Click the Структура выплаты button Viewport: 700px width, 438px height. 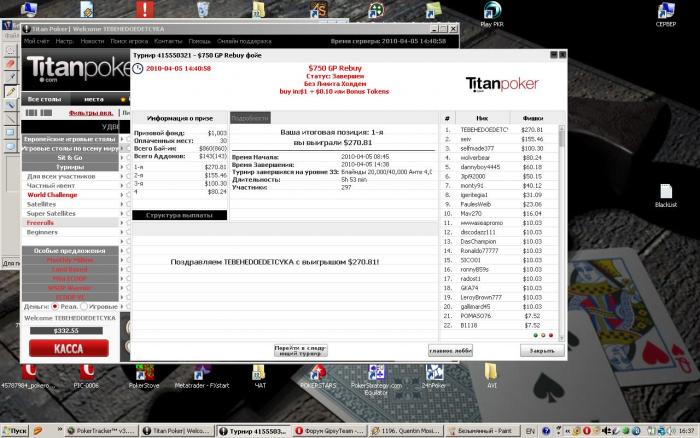click(179, 215)
